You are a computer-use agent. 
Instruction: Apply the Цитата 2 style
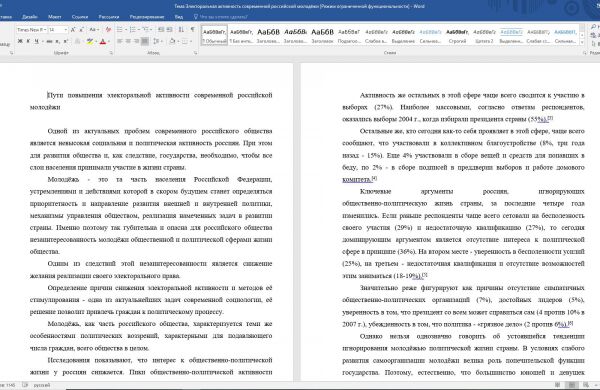484,35
